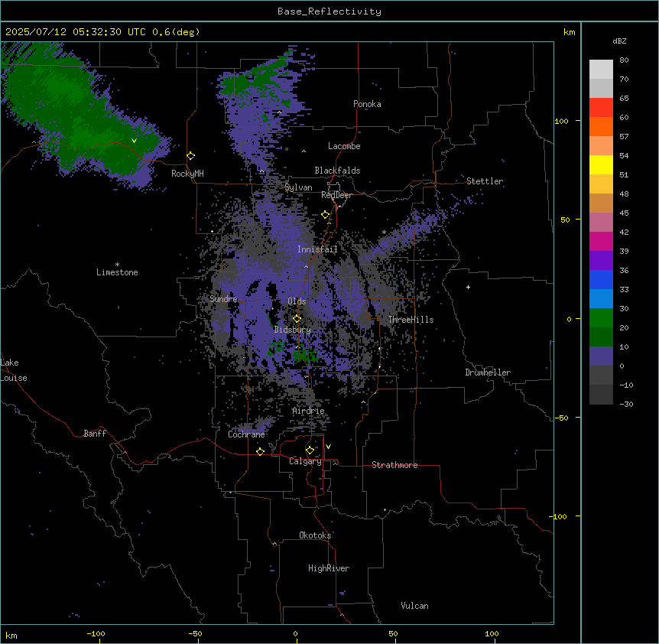Click the yellow diamond marker south of Cochrane
659x644 pixels.
click(260, 451)
